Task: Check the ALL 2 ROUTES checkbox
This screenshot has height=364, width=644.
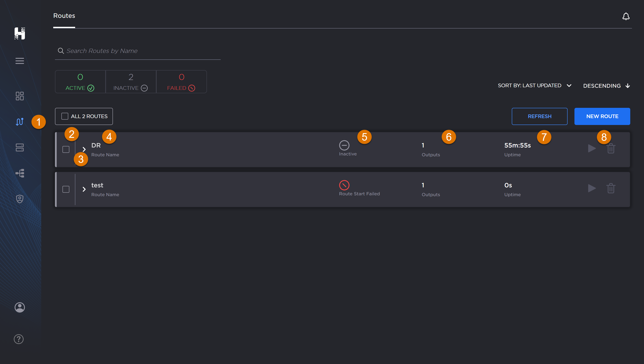Action: pyautogui.click(x=65, y=116)
